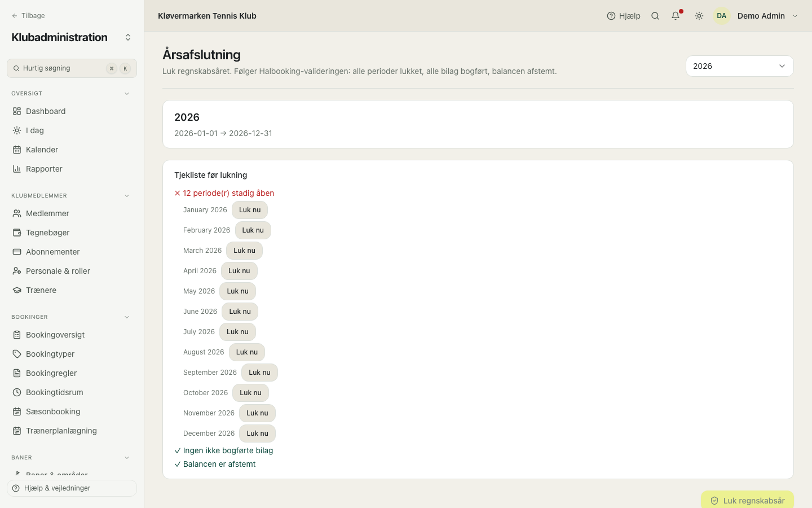The width and height of the screenshot is (812, 508).
Task: Open the I dag sun icon item
Action: pyautogui.click(x=72, y=130)
